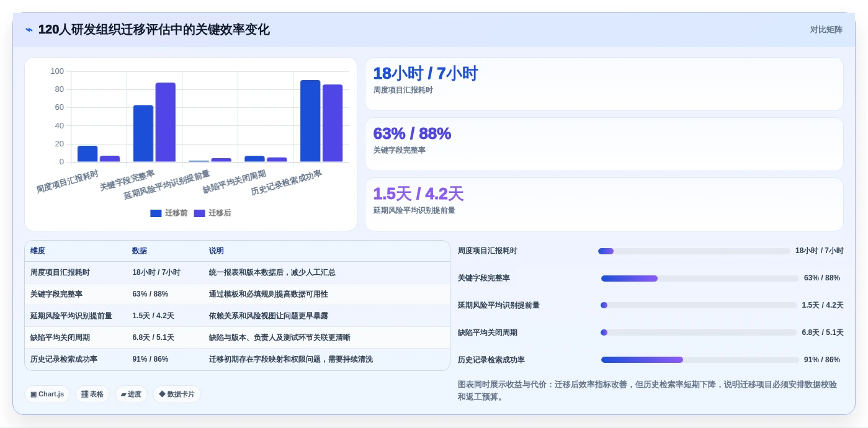
Task: Click the progress value 91% / 86% at right
Action: pyautogui.click(x=822, y=360)
